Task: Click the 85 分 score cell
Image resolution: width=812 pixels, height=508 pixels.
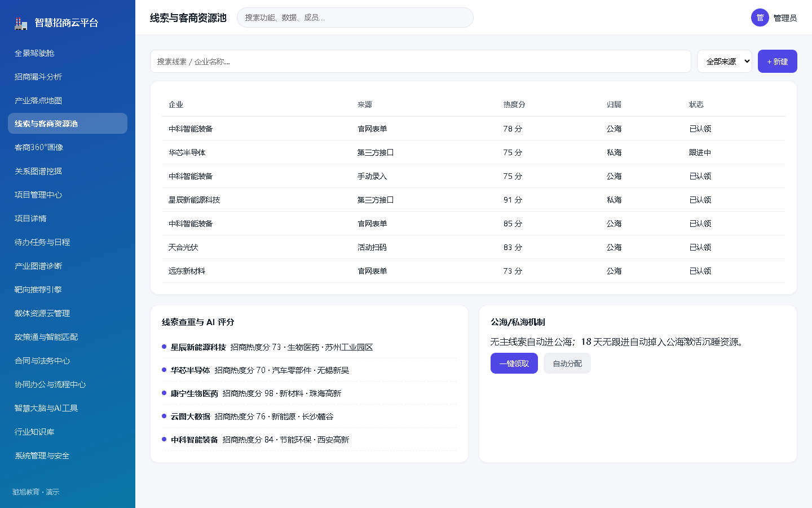Action: [513, 224]
